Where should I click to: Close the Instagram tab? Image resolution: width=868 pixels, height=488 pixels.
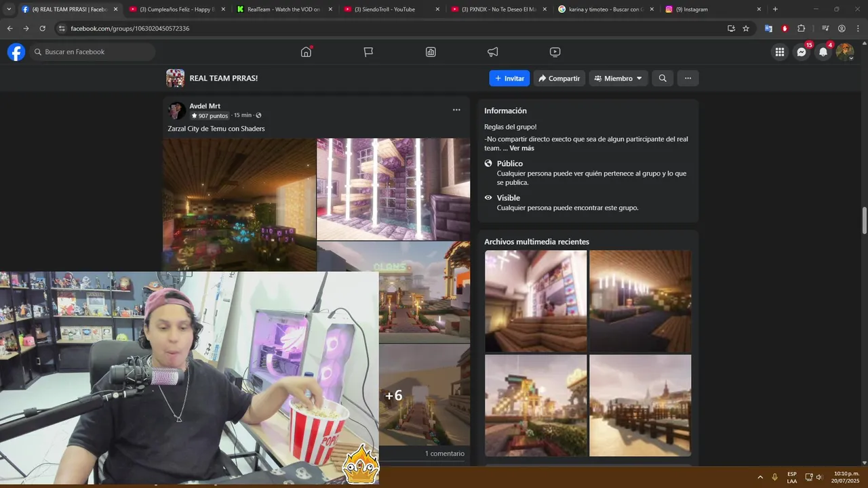tap(759, 9)
